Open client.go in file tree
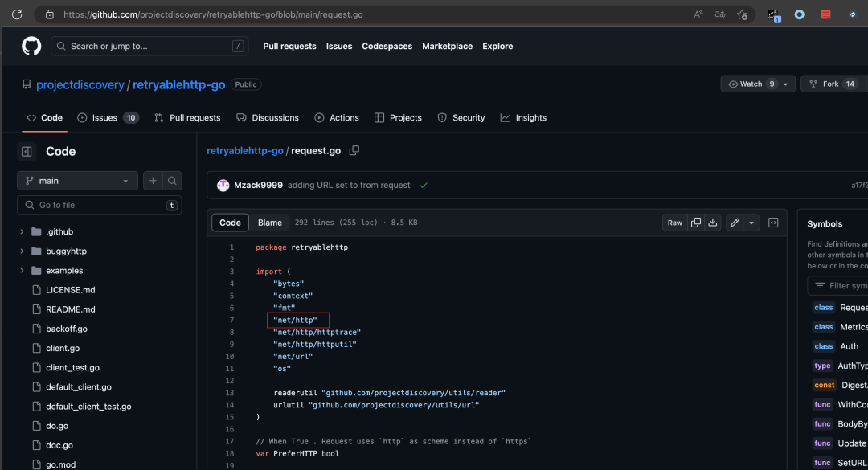Viewport: 868px width, 470px height. tap(63, 348)
